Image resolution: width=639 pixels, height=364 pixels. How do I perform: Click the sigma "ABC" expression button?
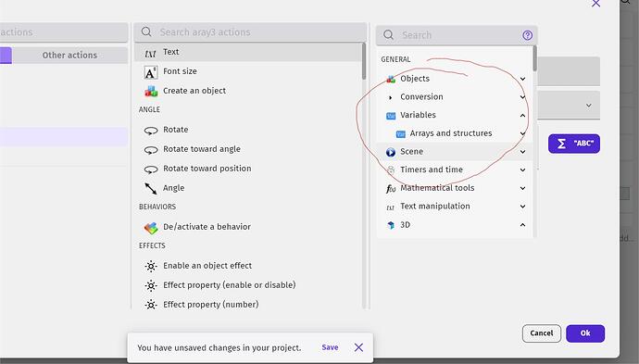coord(574,144)
